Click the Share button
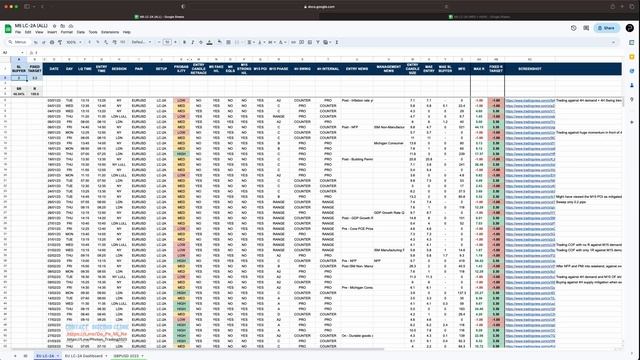 pos(607,28)
